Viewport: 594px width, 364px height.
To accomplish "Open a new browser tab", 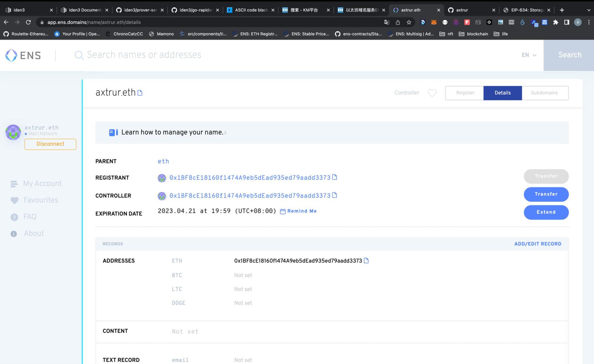I will [562, 10].
